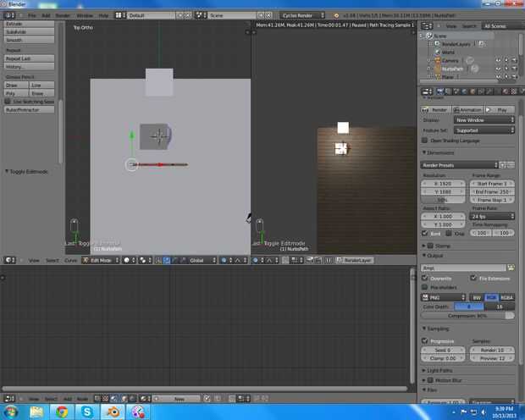Open Skype from the taskbar
The height and width of the screenshot is (420, 525).
click(x=87, y=412)
